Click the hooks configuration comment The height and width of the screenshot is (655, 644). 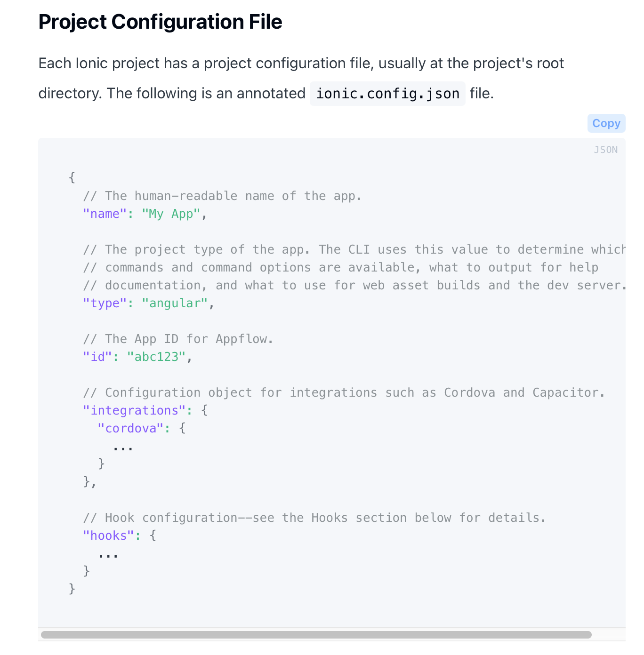(314, 518)
